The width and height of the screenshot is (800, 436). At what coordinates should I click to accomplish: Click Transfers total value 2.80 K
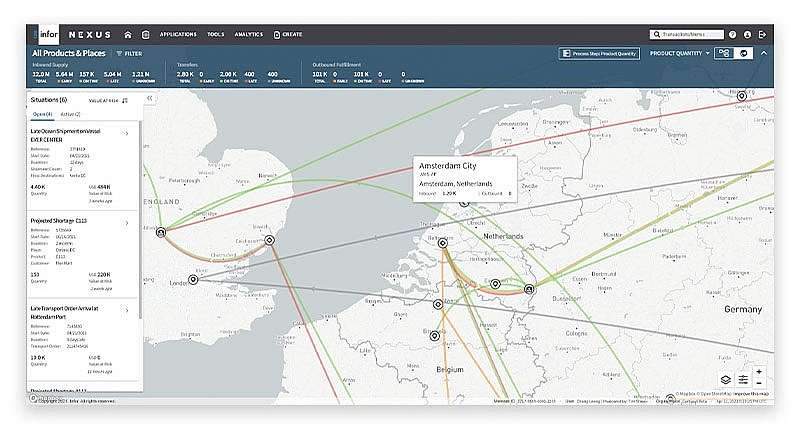pyautogui.click(x=185, y=74)
